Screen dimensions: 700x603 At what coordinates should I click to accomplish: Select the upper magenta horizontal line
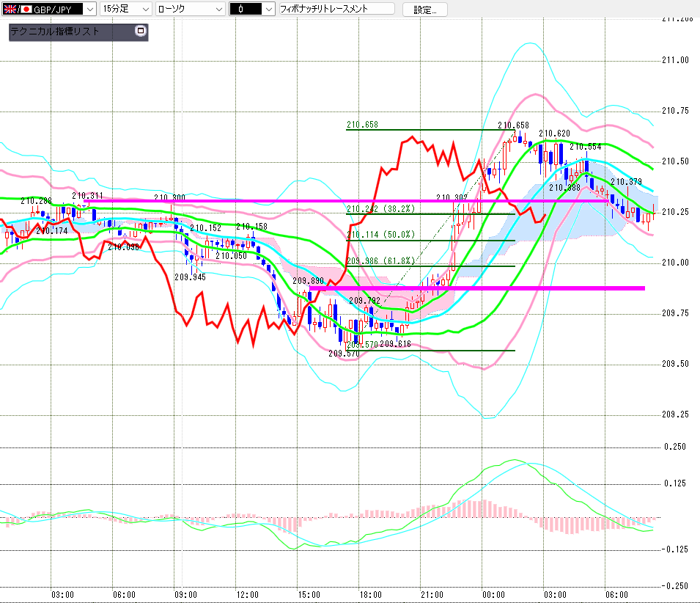click(x=346, y=201)
